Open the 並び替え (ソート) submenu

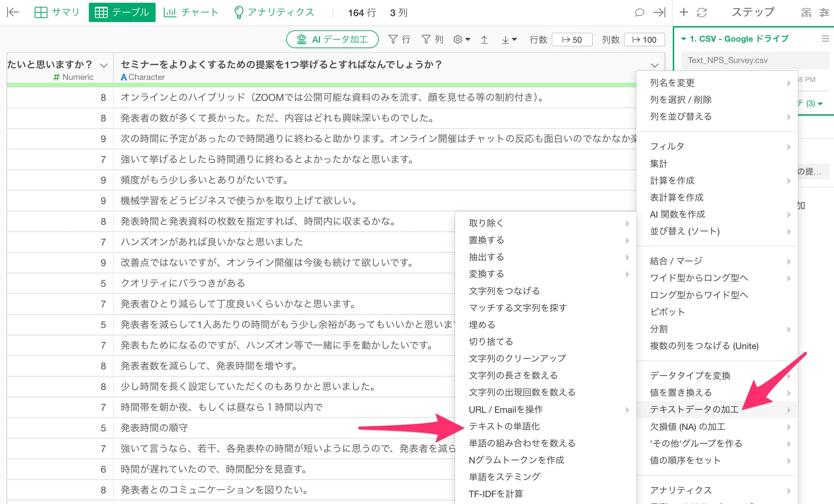pyautogui.click(x=717, y=231)
